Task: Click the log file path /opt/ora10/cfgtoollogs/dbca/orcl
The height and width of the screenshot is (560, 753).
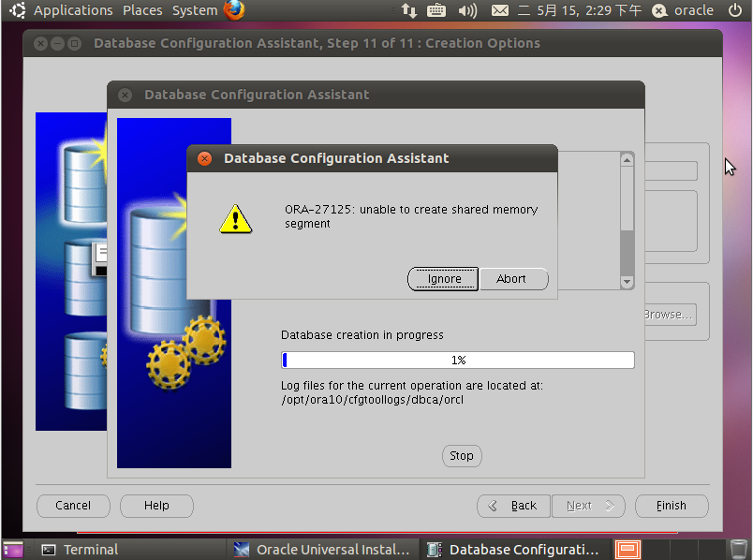Action: point(372,400)
